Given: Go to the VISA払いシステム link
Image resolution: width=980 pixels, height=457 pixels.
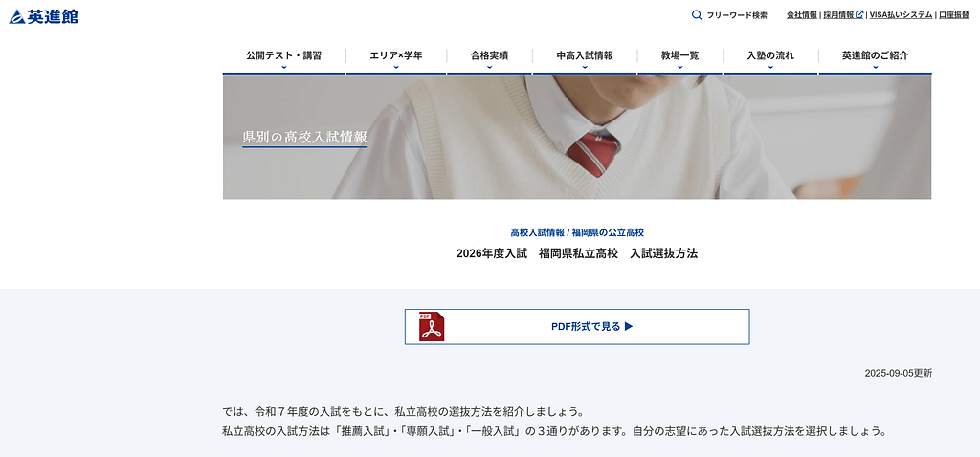Looking at the screenshot, I should pos(902,15).
